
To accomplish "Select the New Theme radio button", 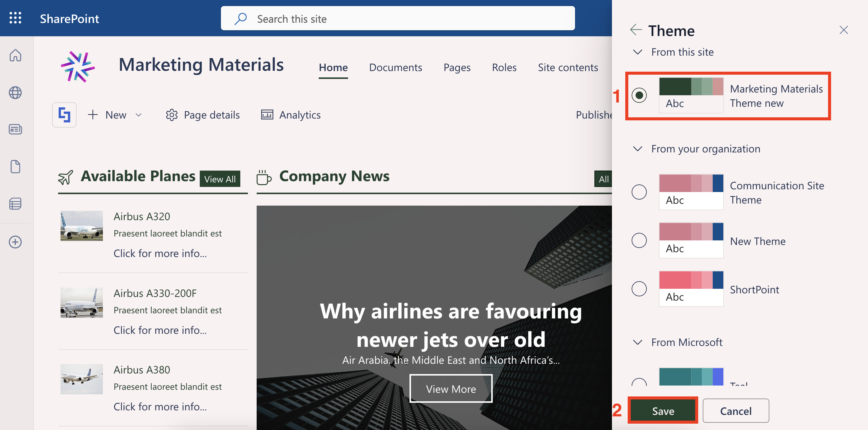I will [639, 240].
